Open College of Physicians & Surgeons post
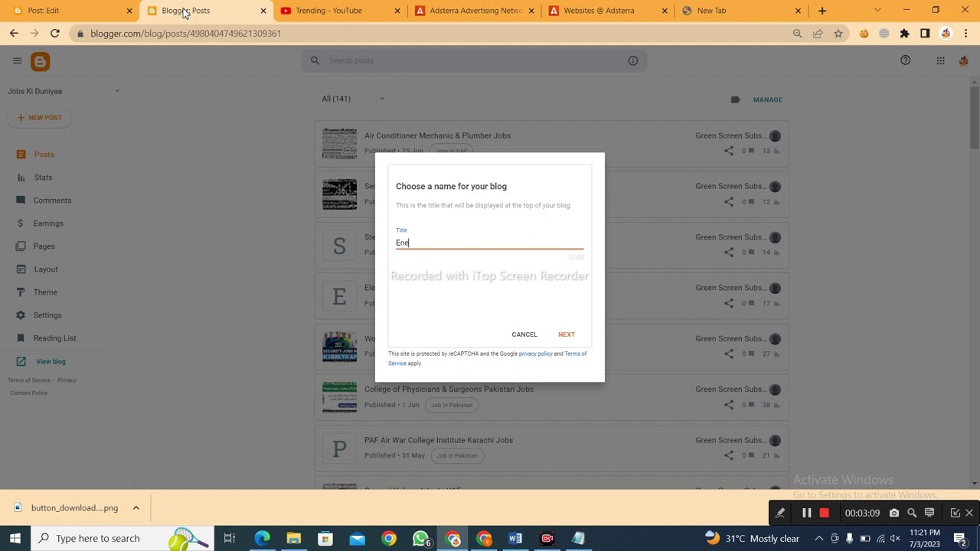 (x=449, y=389)
